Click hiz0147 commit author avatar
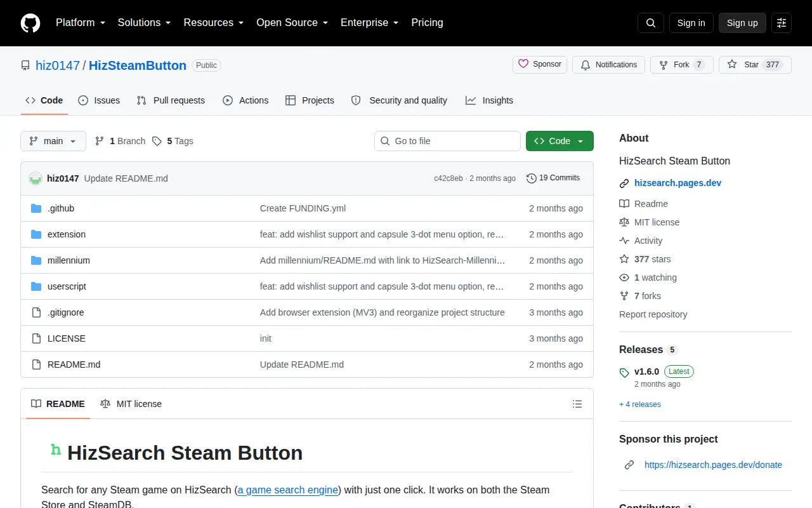Screen dimensions: 812x508 [36, 178]
